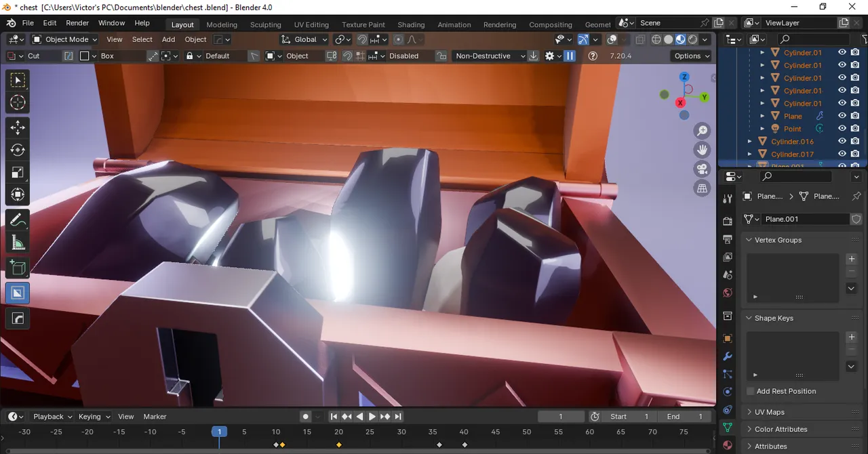Viewport: 868px width, 454px height.
Task: Switch to the Shading workspace tab
Action: click(x=411, y=24)
